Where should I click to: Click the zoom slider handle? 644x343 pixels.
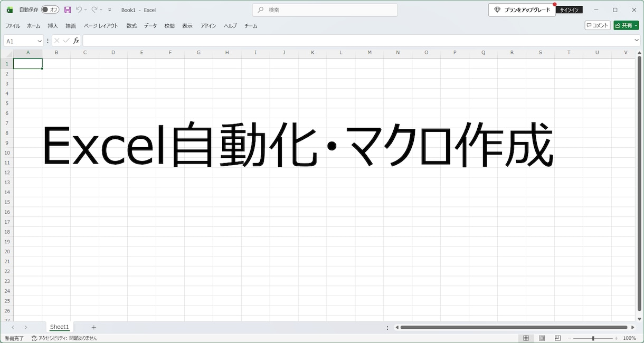[593, 338]
